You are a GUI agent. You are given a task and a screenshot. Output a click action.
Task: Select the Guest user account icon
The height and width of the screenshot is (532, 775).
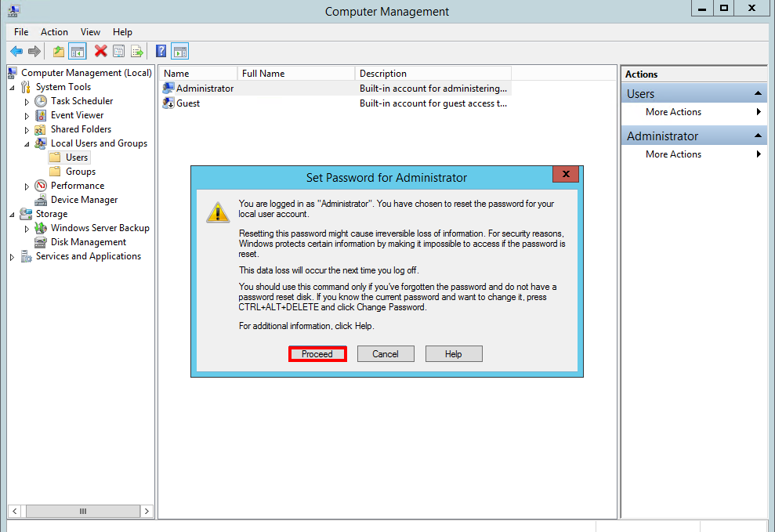[168, 103]
